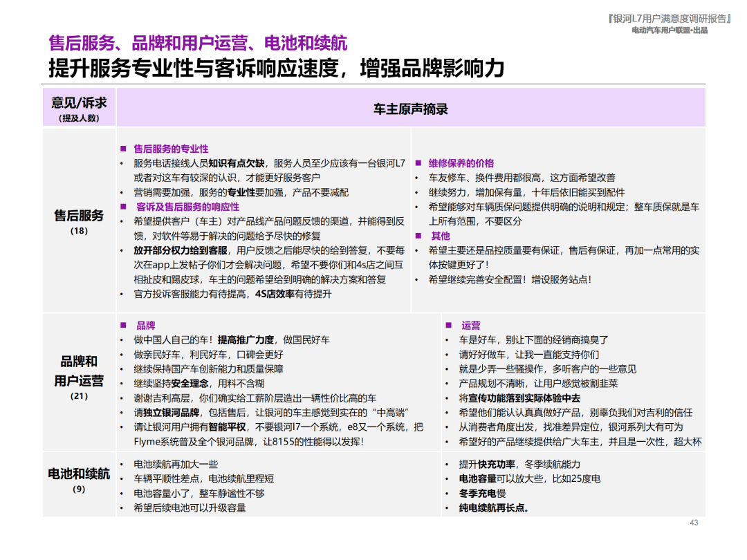Image resolution: width=747 pixels, height=560 pixels.
Task: Click the line 电池容量可以放大些，比如25度电
Action: click(529, 478)
